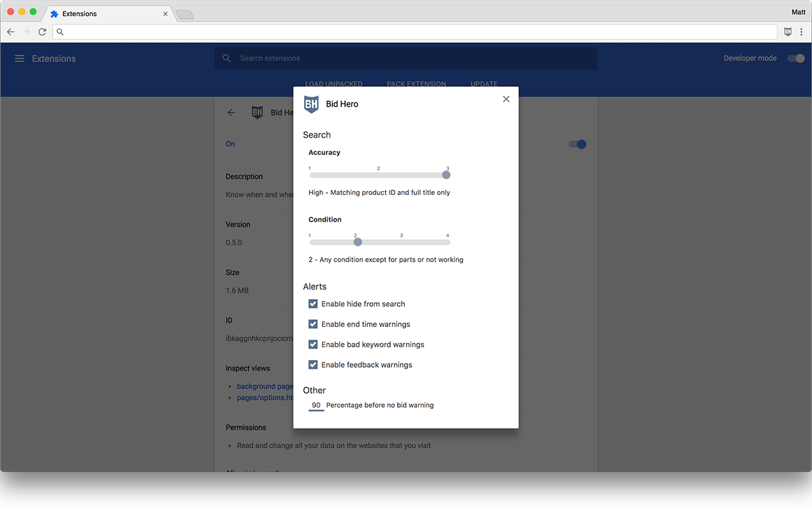Click the Condition slider handle
The width and height of the screenshot is (812, 508).
pos(358,242)
